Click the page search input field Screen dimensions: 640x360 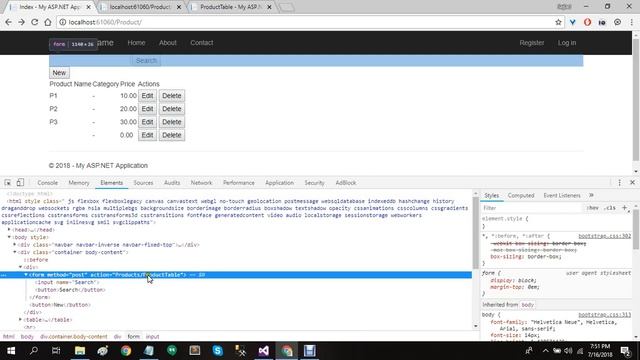pos(90,60)
